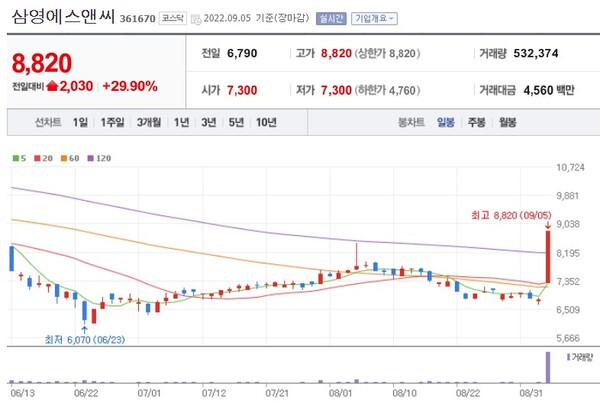Switch to the 주봉 candlestick chart
The width and height of the screenshot is (600, 413).
click(x=476, y=122)
